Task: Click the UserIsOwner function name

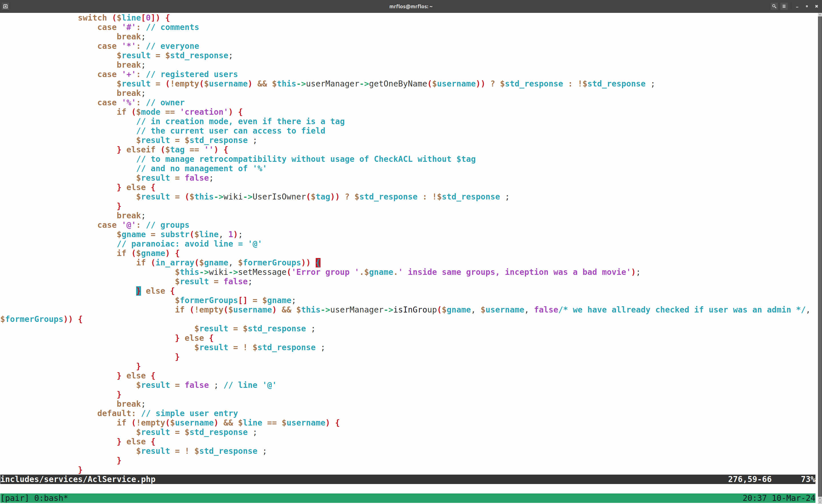Action: coord(279,197)
